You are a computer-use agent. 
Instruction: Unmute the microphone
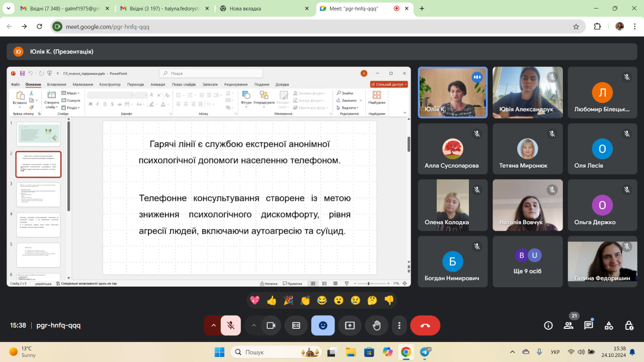231,325
